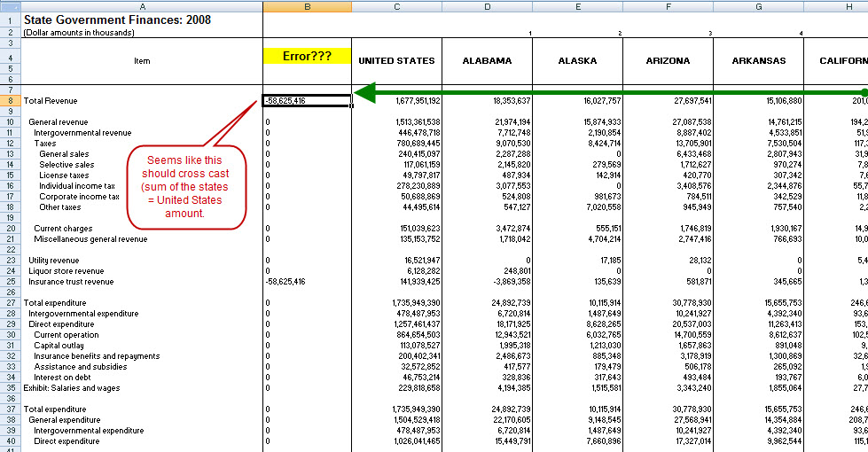Select row 37 header

(10, 409)
